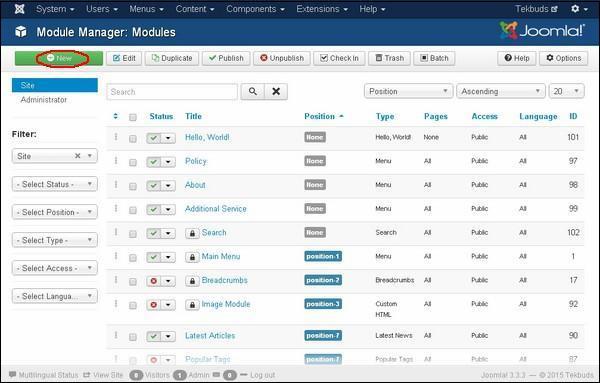The image size is (600, 383).
Task: Sort by the Position column header
Action: point(324,116)
